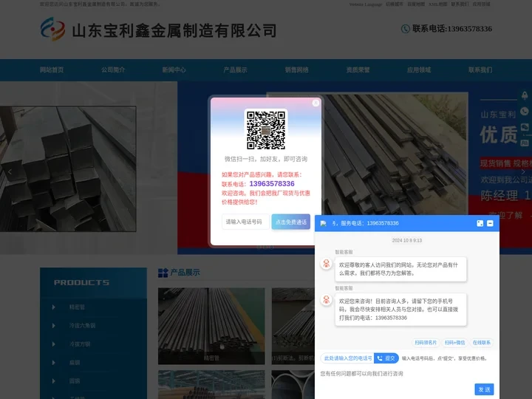The image size is (532, 399).
Task: Open the 扁钢 sidebar category link
Action: pos(75,363)
